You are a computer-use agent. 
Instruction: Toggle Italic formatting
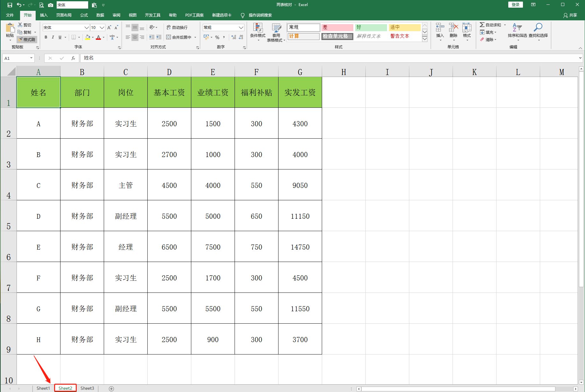pos(53,37)
